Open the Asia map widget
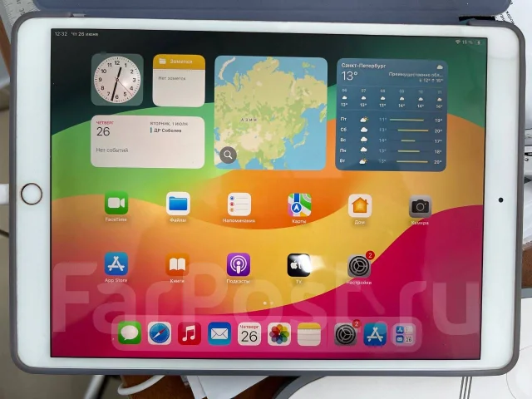This screenshot has width=532, height=399. (x=271, y=113)
